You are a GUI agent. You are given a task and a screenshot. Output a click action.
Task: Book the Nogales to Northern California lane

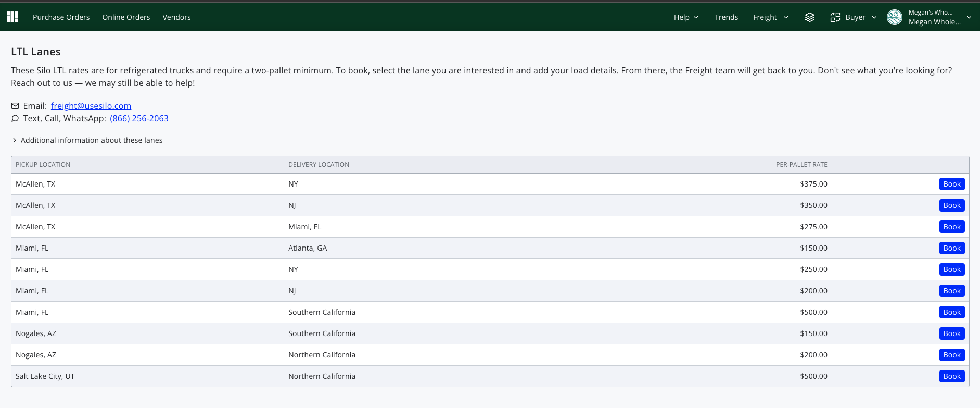tap(952, 355)
